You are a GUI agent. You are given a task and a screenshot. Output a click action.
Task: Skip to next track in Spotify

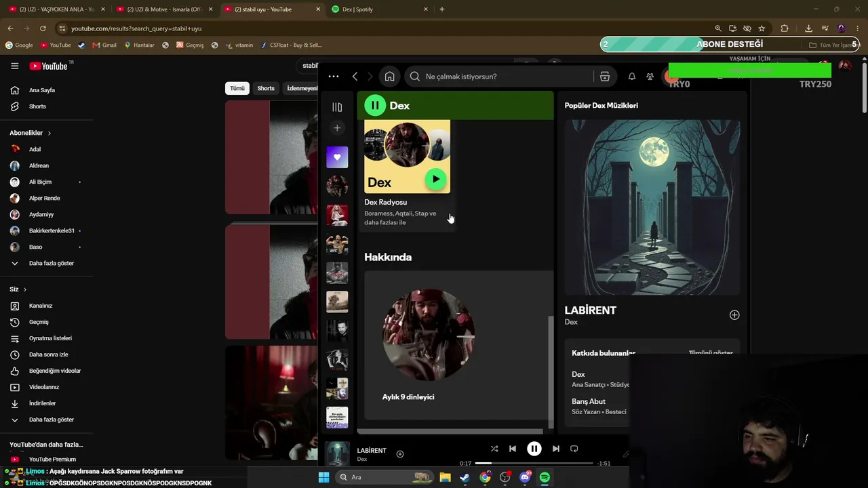(x=556, y=449)
